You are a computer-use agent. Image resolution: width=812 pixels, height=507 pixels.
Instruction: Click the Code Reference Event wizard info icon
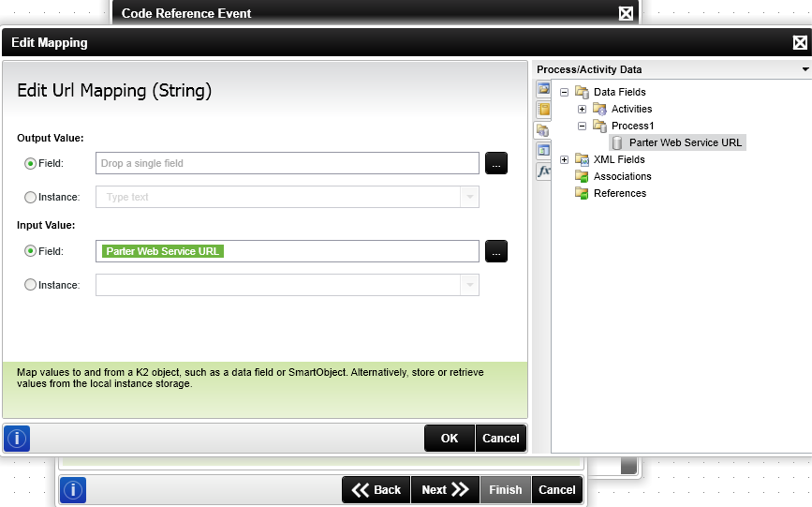(x=73, y=490)
